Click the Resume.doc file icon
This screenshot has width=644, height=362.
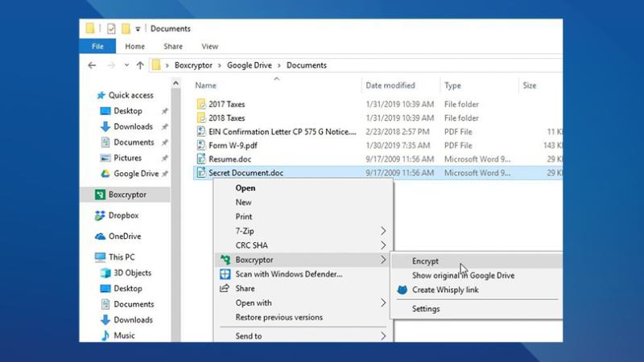click(200, 159)
